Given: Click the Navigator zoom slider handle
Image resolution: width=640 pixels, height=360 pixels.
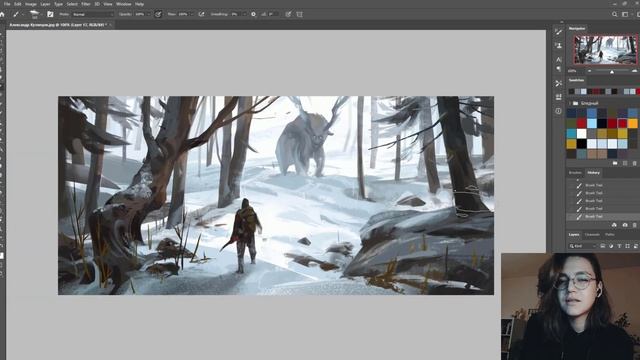Looking at the screenshot, I should 611,71.
